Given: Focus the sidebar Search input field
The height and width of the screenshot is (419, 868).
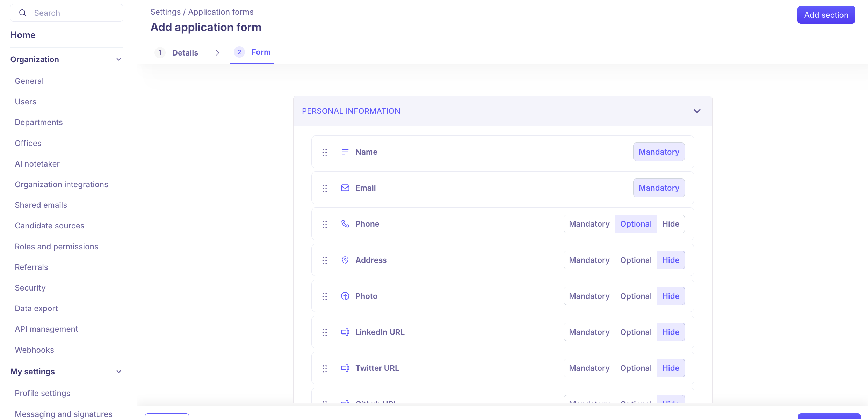Looking at the screenshot, I should [75, 13].
